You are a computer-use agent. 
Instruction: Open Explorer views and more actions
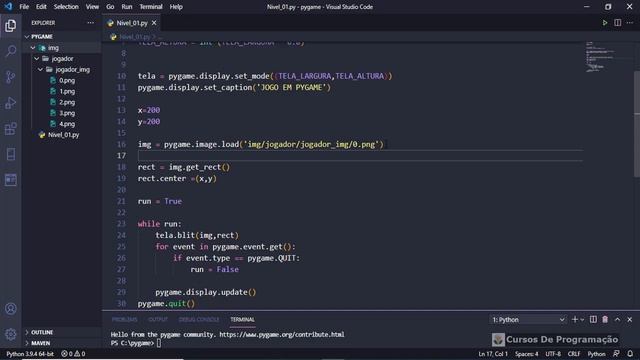coord(90,23)
